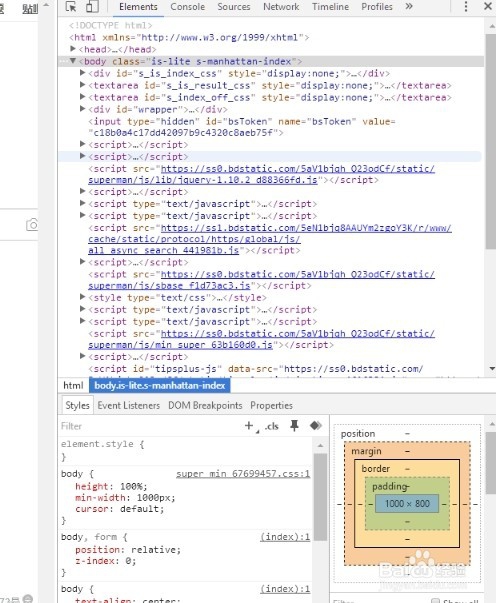The image size is (496, 603).
Task: Select the script tipsplus-js node
Action: point(256,369)
